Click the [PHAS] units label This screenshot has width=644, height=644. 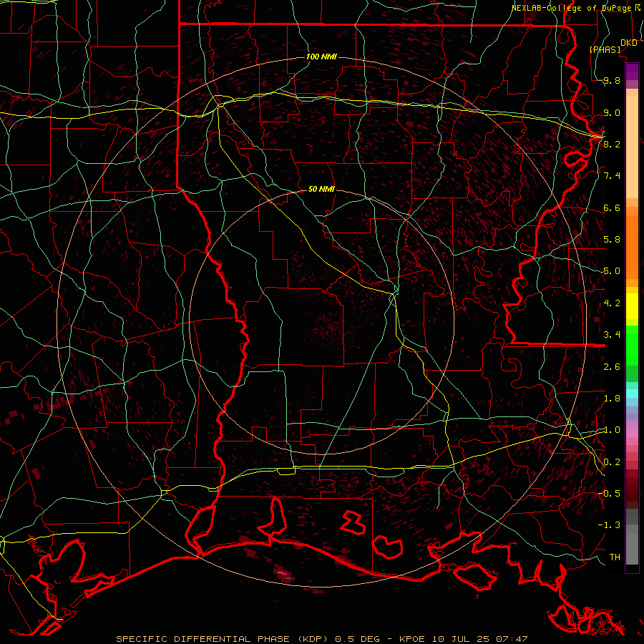point(605,49)
